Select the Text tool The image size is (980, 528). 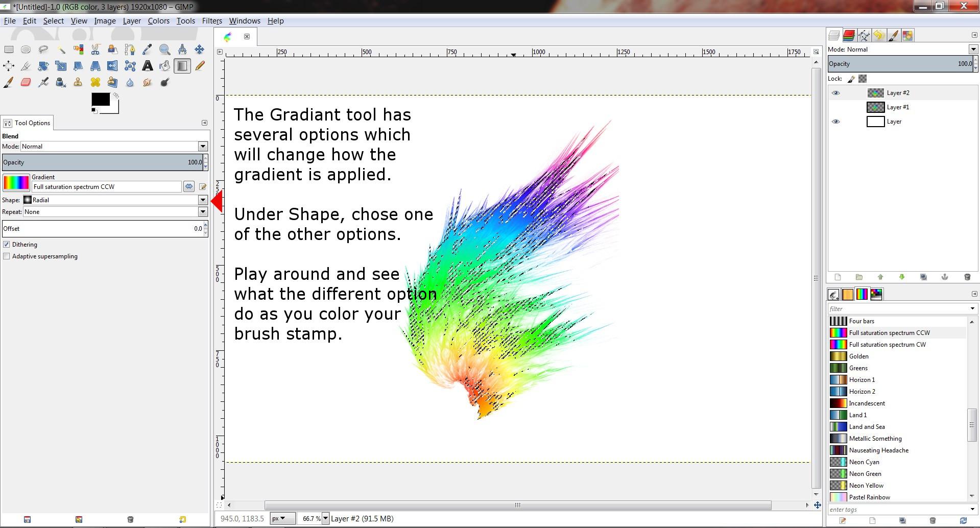(147, 66)
